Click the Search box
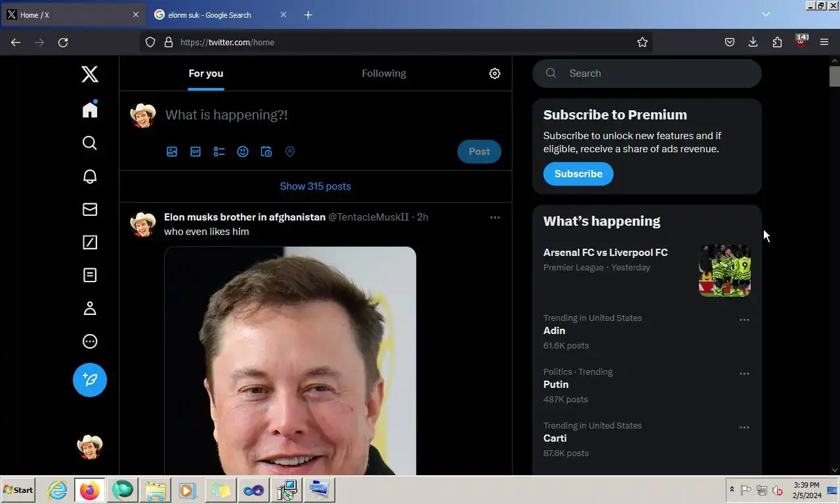The image size is (840, 504). coord(647,73)
